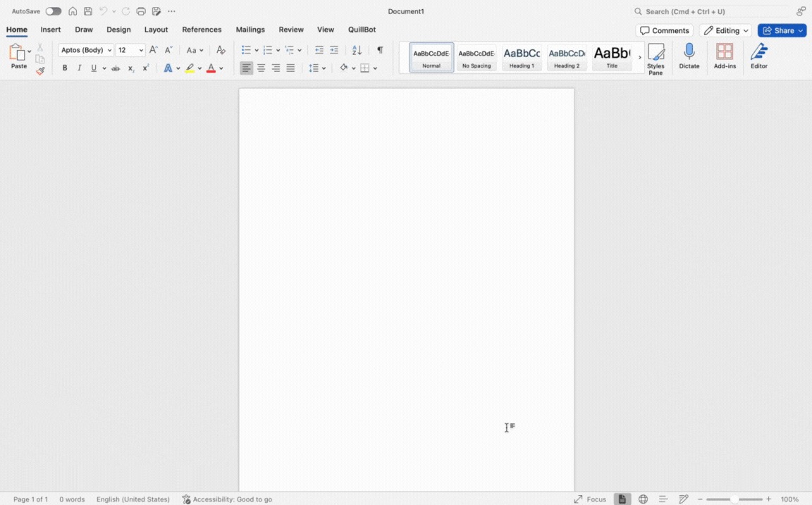Open the font name dropdown

point(86,50)
